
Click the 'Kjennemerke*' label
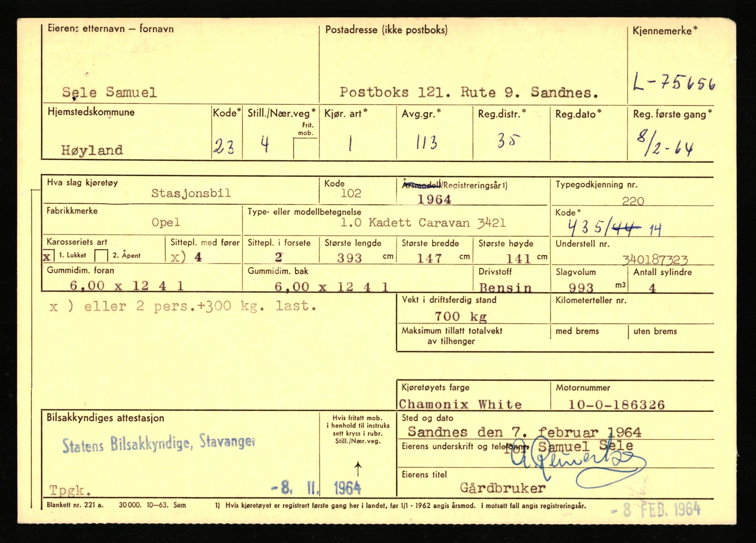665,31
